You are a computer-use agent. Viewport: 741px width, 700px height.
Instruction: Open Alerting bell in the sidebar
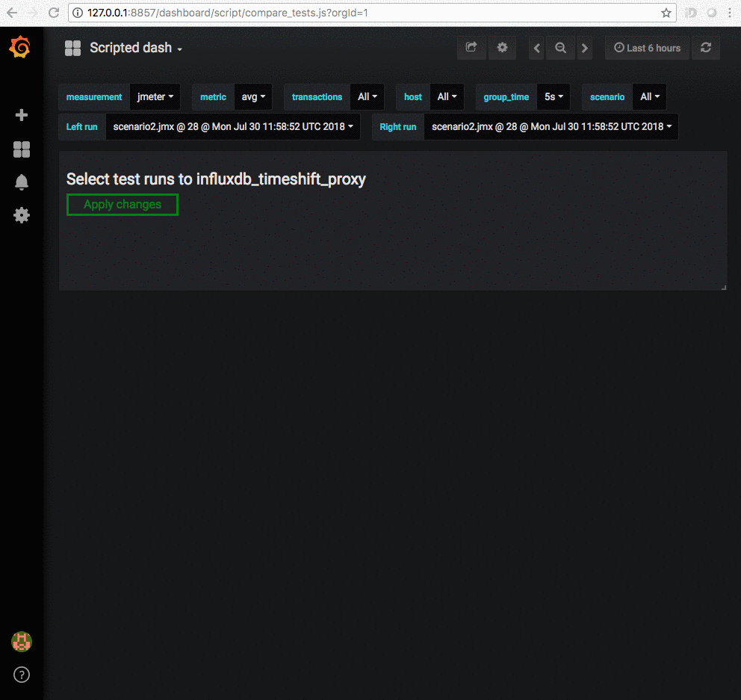click(x=21, y=182)
